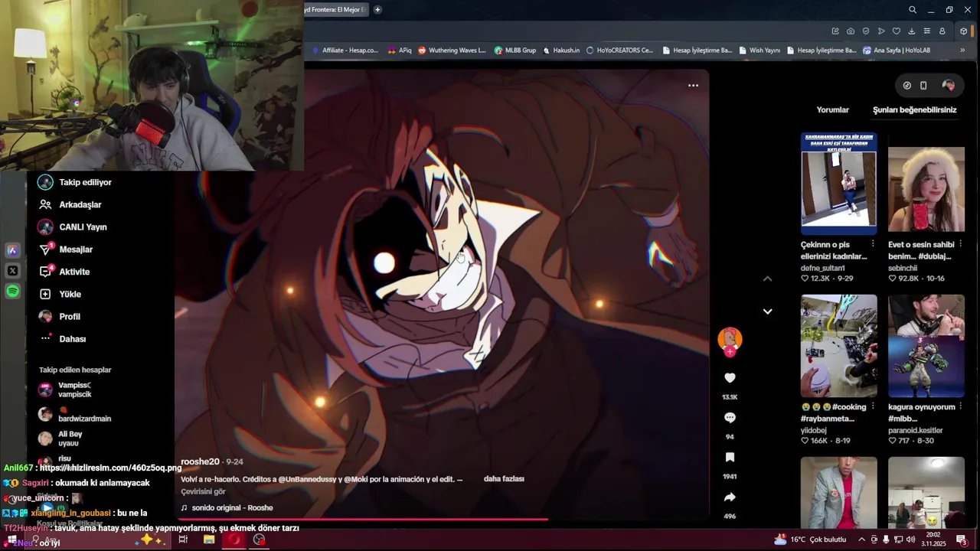980x551 pixels.
Task: Click Çevirisini gör translation link
Action: pos(203,491)
